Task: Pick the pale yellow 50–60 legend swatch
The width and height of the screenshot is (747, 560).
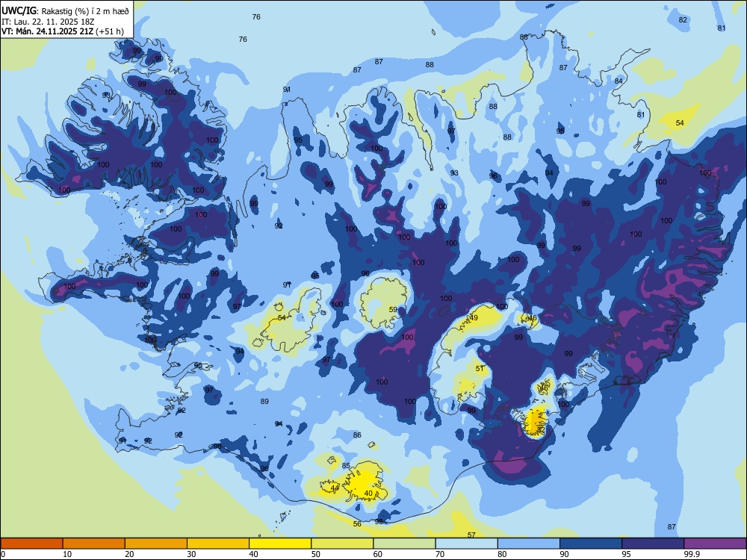Action: coord(342,544)
